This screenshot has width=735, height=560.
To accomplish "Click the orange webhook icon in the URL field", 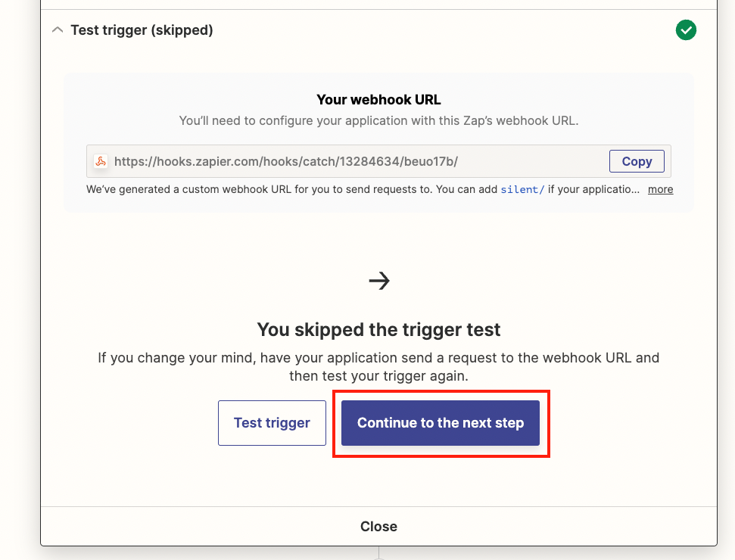I will pos(101,161).
